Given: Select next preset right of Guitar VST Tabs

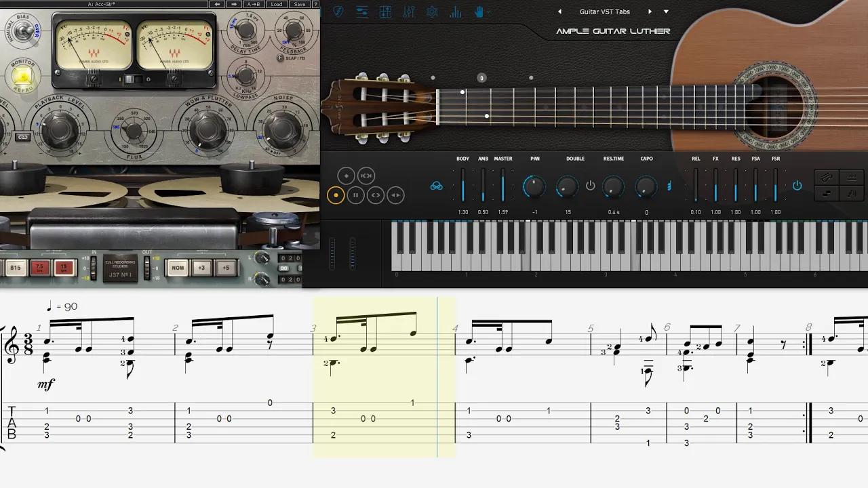Looking at the screenshot, I should point(650,12).
